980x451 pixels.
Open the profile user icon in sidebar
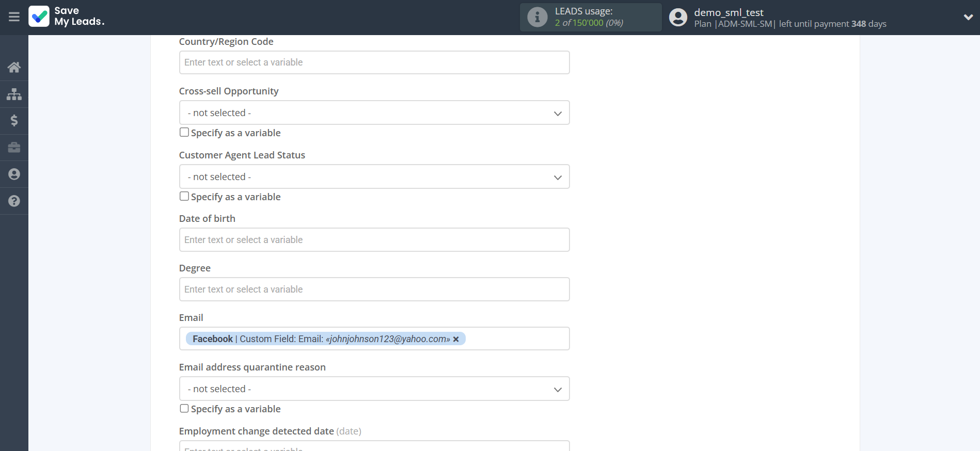(x=14, y=174)
